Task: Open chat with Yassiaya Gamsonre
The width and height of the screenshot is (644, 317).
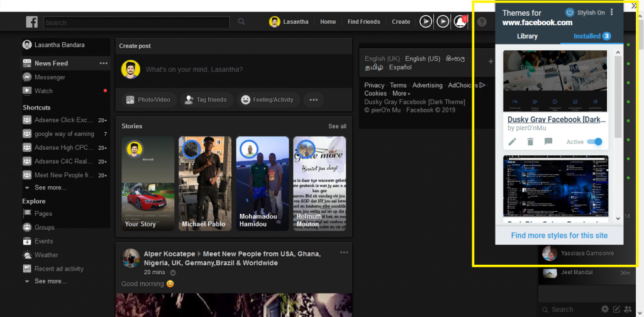Action: 587,253
